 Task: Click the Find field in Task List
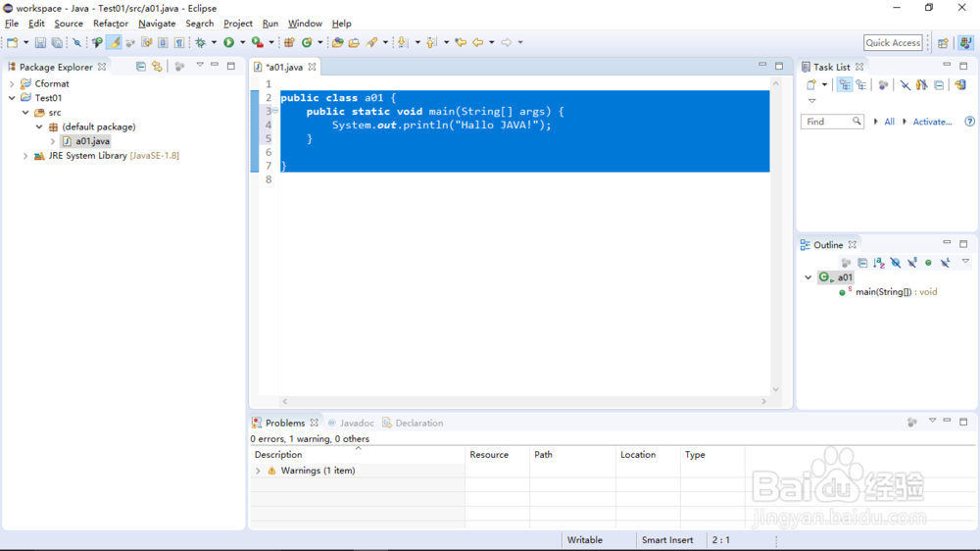click(x=832, y=122)
